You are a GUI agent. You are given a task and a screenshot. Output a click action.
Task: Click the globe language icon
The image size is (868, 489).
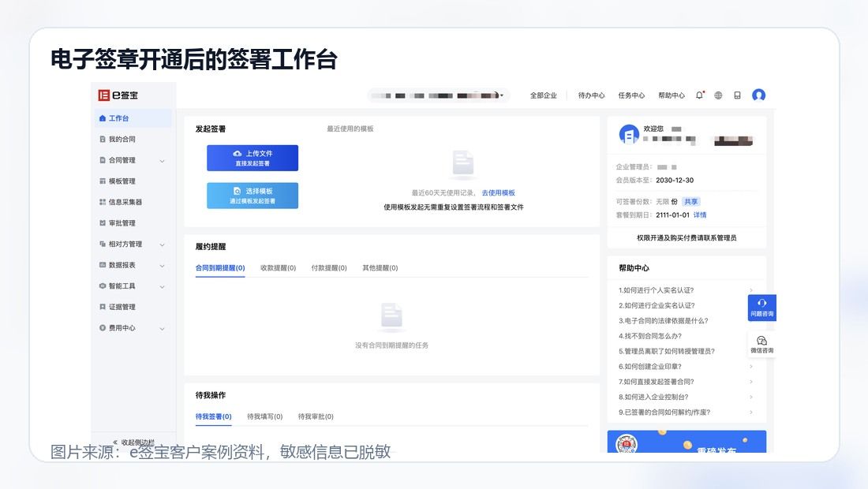click(718, 95)
